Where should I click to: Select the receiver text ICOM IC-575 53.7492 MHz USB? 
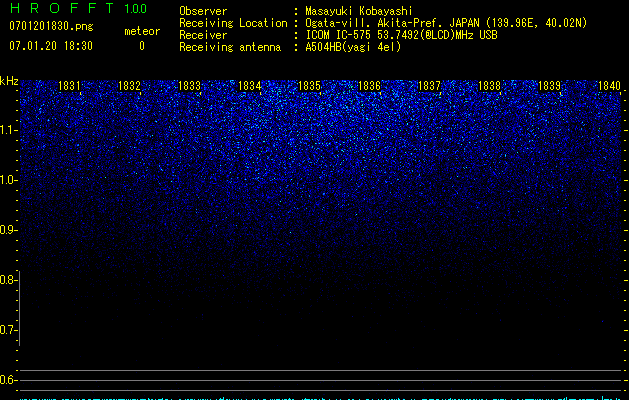pos(401,35)
